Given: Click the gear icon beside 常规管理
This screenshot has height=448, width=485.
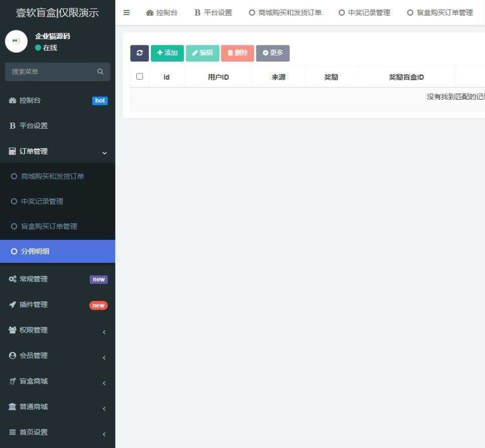Looking at the screenshot, I should (x=11, y=279).
